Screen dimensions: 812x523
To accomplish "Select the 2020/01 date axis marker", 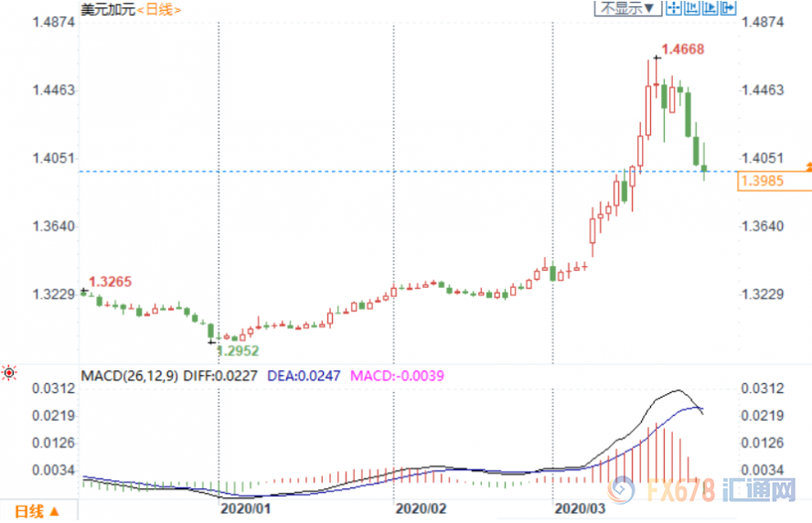I will tap(245, 508).
